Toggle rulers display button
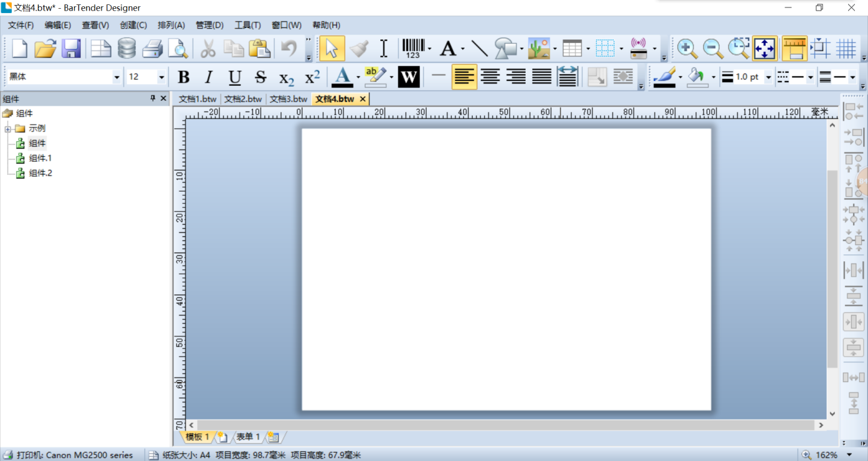Image resolution: width=868 pixels, height=461 pixels. click(x=795, y=49)
